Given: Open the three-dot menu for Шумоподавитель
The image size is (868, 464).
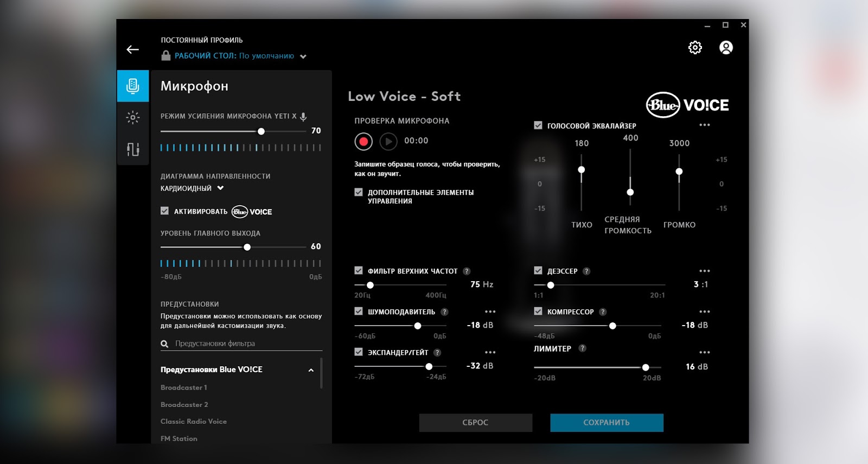Looking at the screenshot, I should click(490, 312).
